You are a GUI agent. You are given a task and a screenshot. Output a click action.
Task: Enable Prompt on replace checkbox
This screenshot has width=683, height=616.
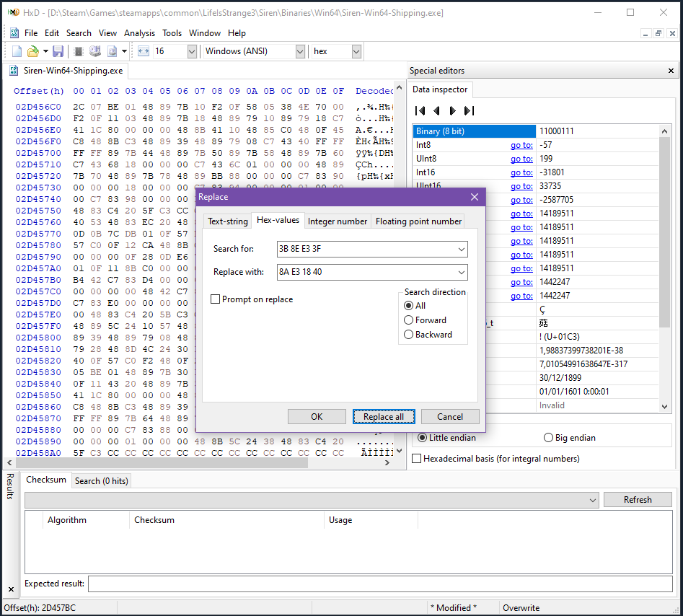tap(216, 299)
